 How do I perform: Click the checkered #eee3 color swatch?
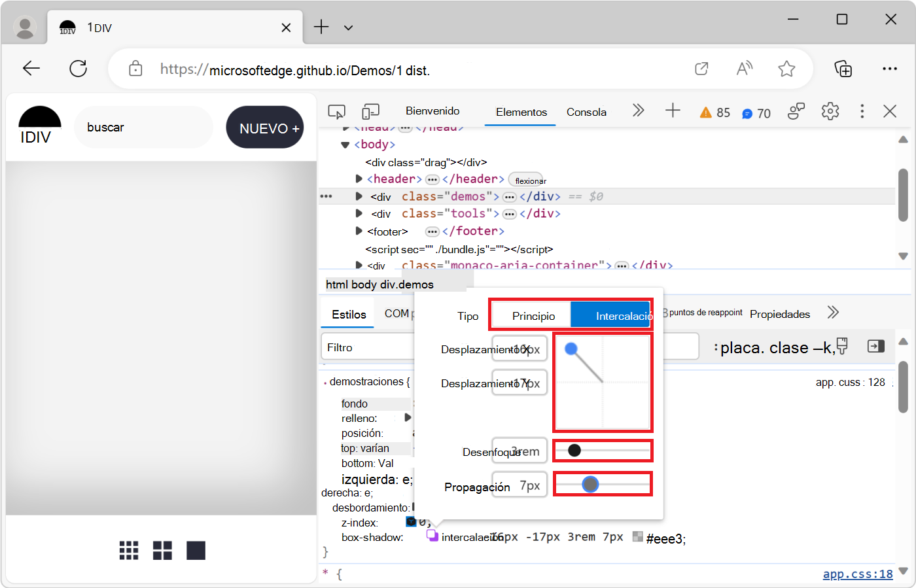637,537
